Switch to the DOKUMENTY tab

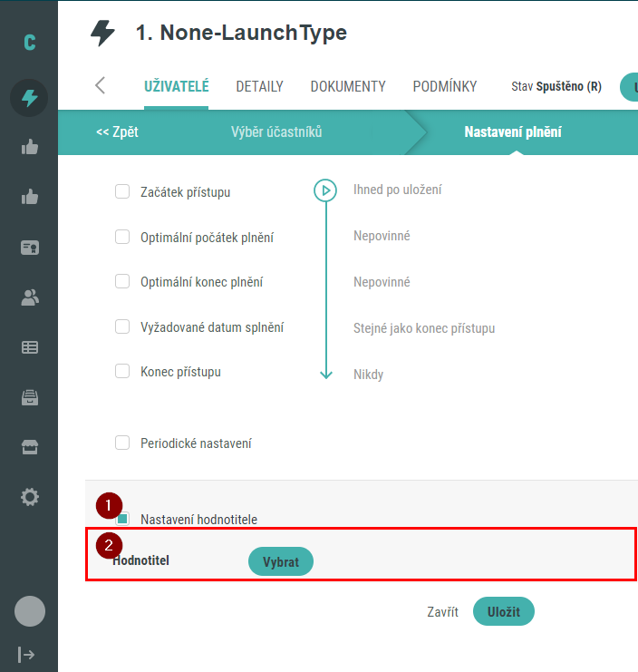[x=348, y=87]
